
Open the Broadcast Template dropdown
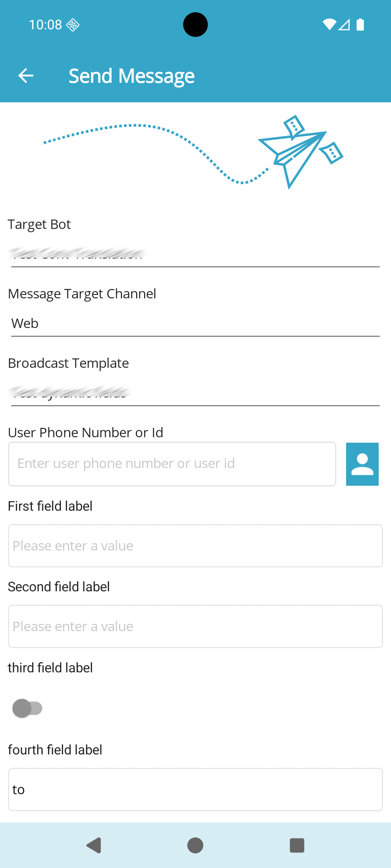tap(195, 393)
